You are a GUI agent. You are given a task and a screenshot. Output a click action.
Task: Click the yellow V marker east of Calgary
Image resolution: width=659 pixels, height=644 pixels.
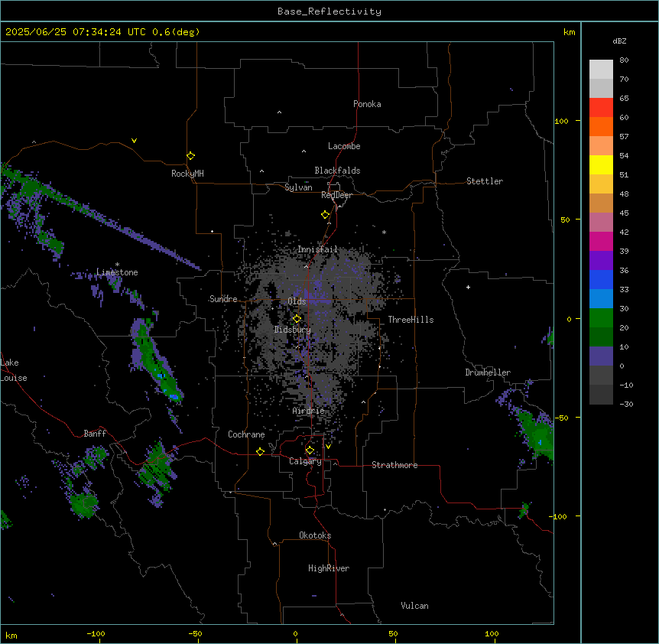pos(328,447)
